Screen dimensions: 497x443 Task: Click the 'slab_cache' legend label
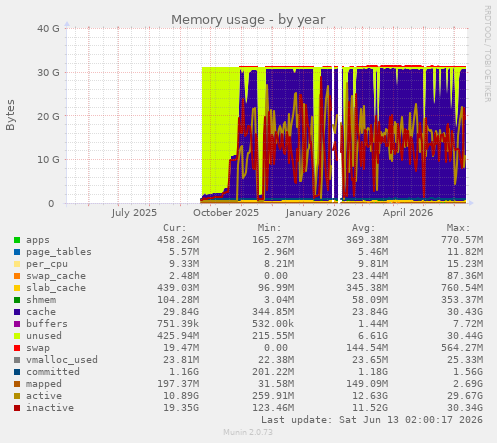pos(56,288)
